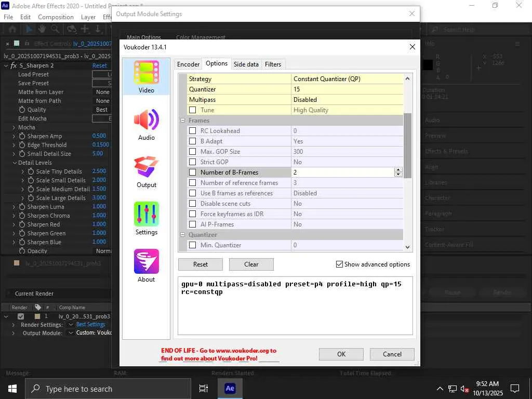Click the Sharpen Amp value 0.500
532x399 pixels.
[x=99, y=136]
